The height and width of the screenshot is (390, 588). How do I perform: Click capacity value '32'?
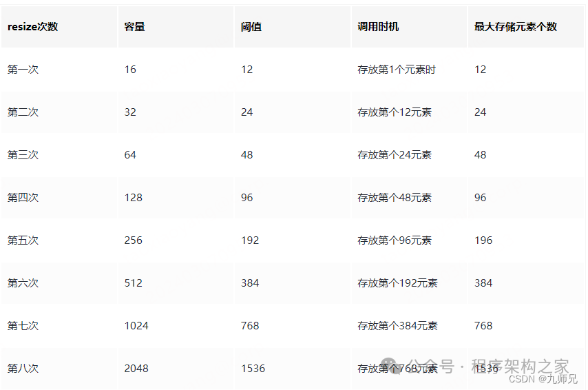pyautogui.click(x=130, y=112)
